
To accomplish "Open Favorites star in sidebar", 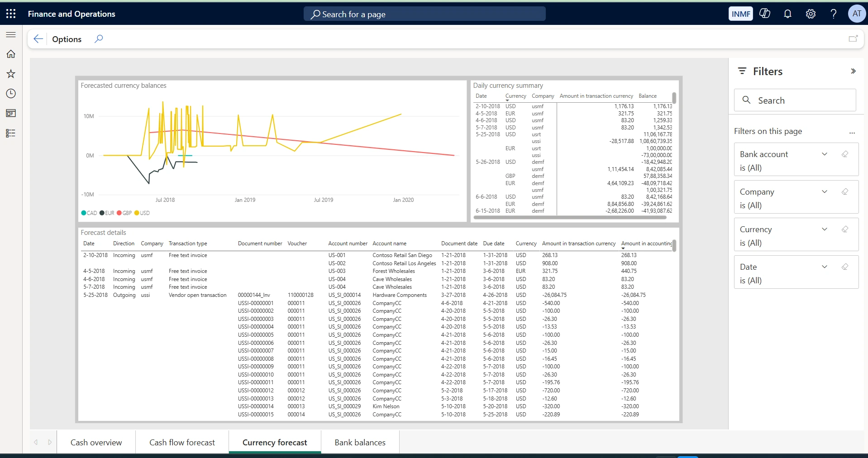I will click(11, 74).
